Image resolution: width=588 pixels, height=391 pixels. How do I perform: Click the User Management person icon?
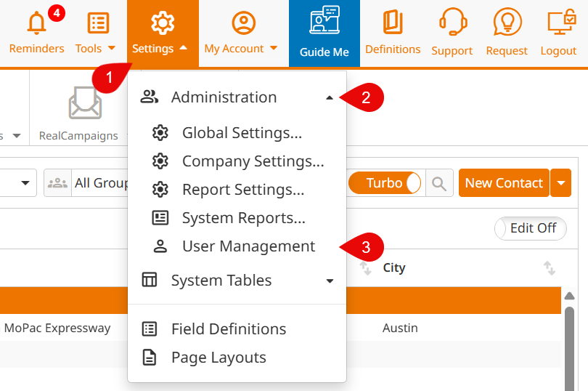[160, 246]
